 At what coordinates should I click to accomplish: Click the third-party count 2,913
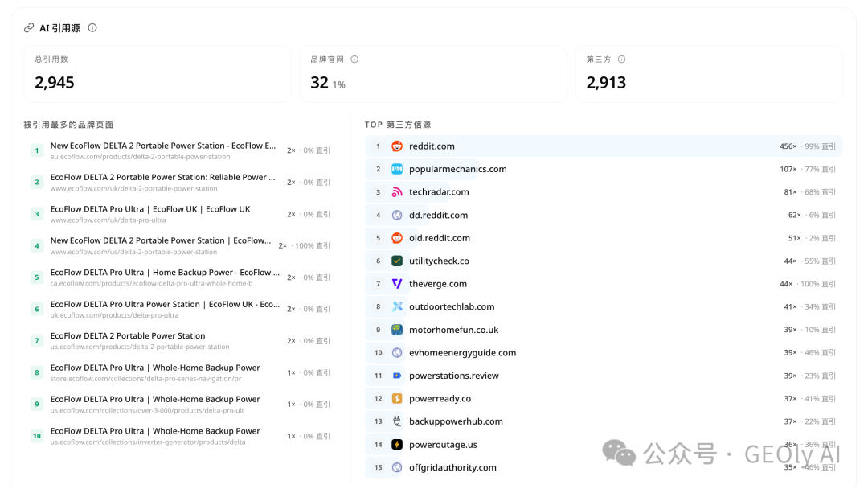606,83
